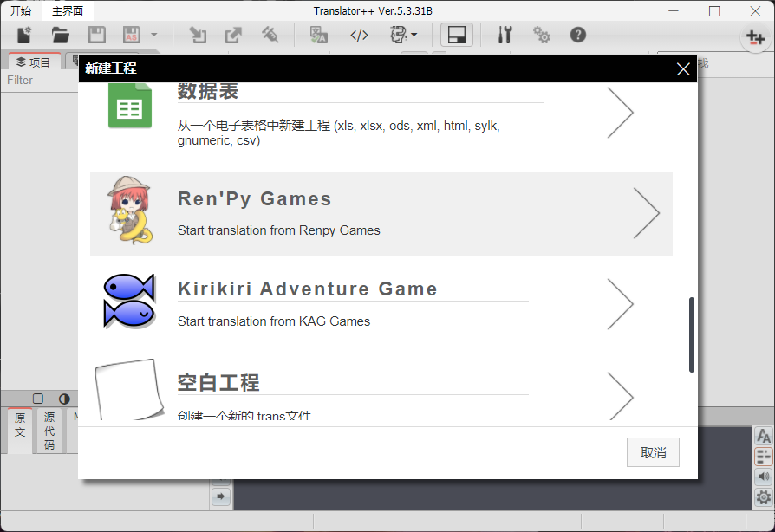Open the Help question mark icon
The width and height of the screenshot is (775, 532).
[578, 35]
